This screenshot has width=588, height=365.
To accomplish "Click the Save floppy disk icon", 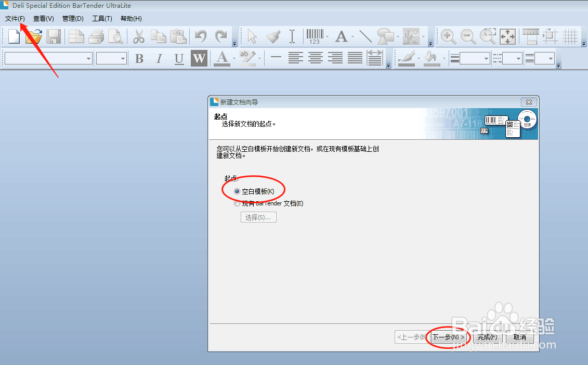I will pos(54,36).
